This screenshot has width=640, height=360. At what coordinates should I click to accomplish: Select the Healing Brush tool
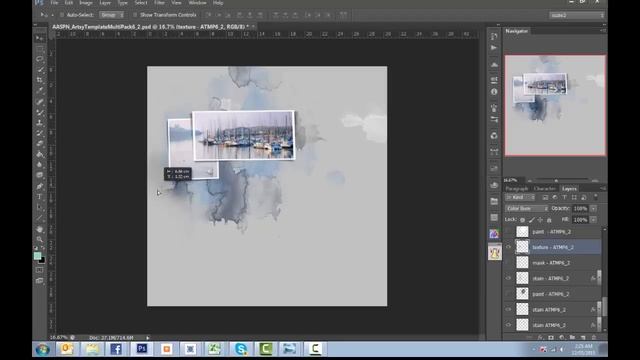(x=40, y=102)
